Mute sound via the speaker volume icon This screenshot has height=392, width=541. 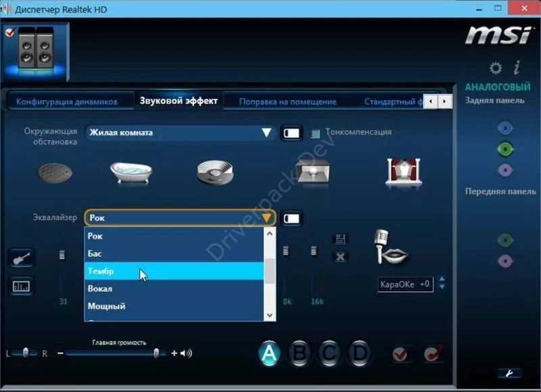pyautogui.click(x=187, y=353)
